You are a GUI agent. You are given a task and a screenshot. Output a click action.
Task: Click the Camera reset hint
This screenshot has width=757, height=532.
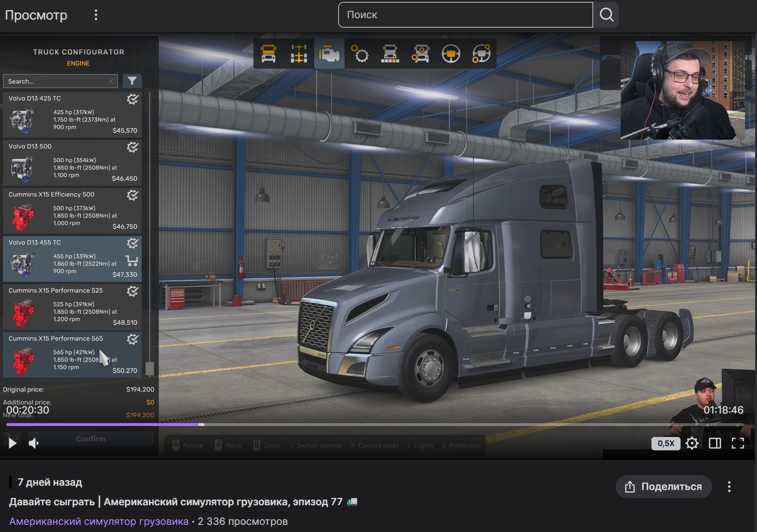point(375,446)
